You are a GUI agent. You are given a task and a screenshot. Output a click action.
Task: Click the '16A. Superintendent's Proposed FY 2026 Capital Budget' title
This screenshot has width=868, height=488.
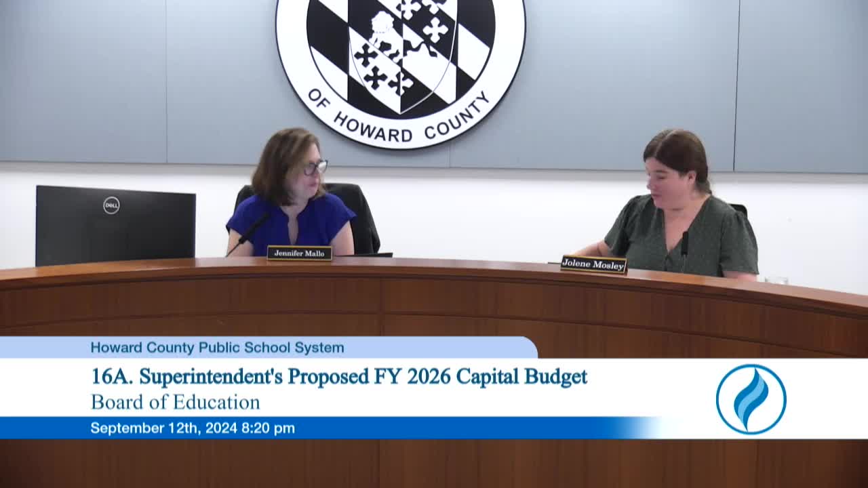(339, 376)
